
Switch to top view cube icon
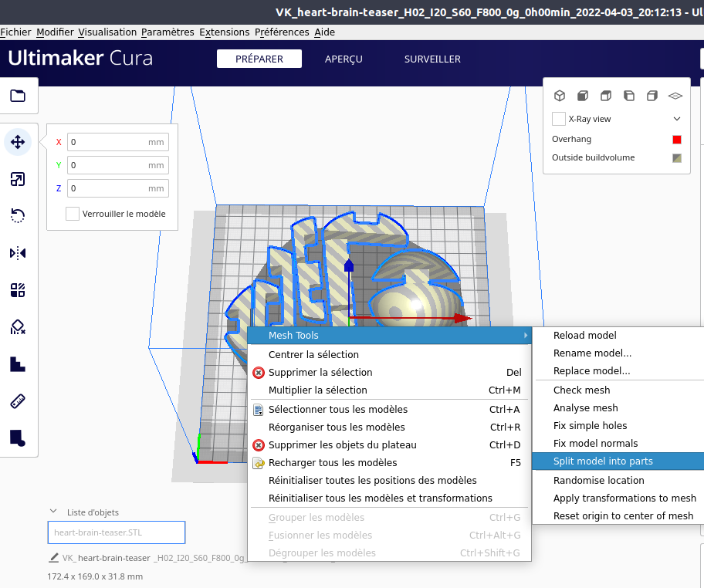coord(606,96)
